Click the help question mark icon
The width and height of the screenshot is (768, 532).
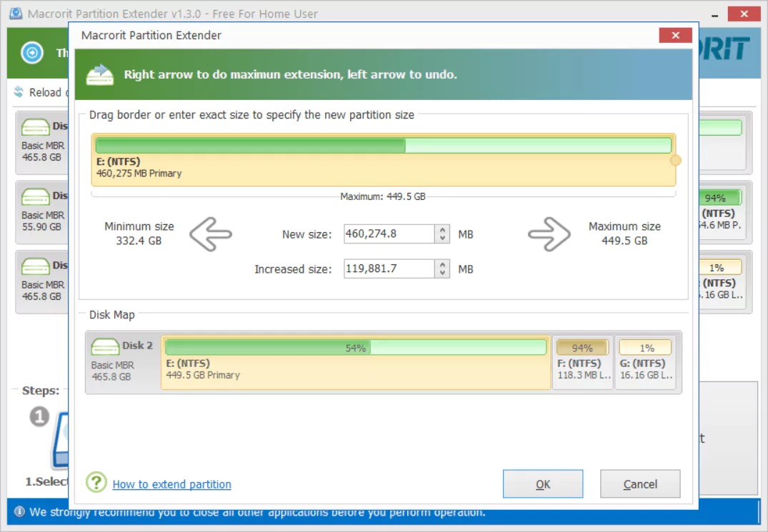(x=96, y=482)
